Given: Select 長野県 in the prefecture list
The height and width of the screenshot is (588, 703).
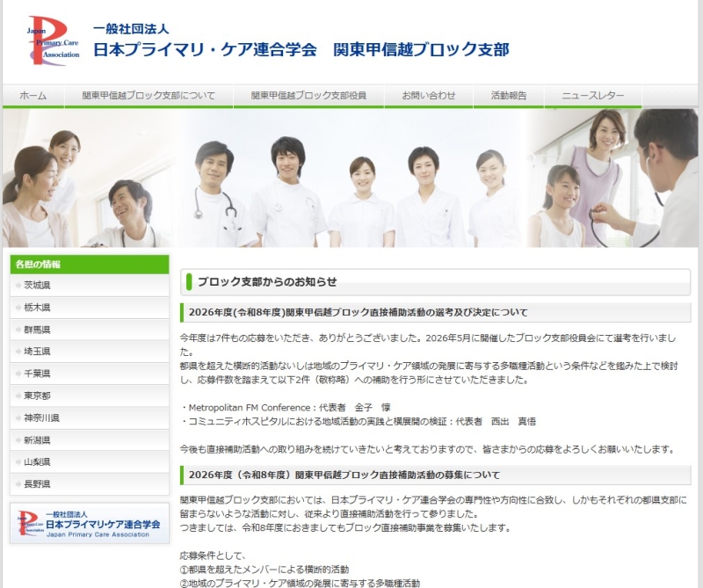Looking at the screenshot, I should pyautogui.click(x=90, y=484).
